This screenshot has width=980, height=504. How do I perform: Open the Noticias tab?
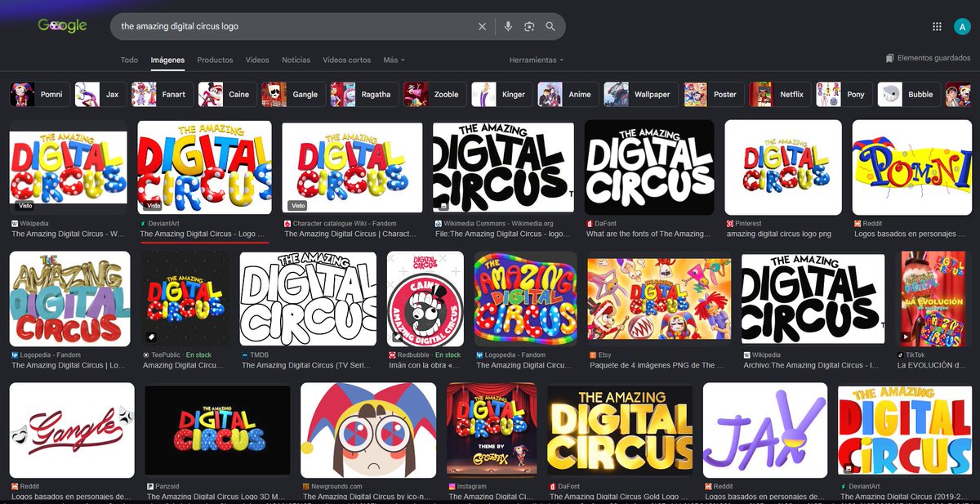(296, 60)
